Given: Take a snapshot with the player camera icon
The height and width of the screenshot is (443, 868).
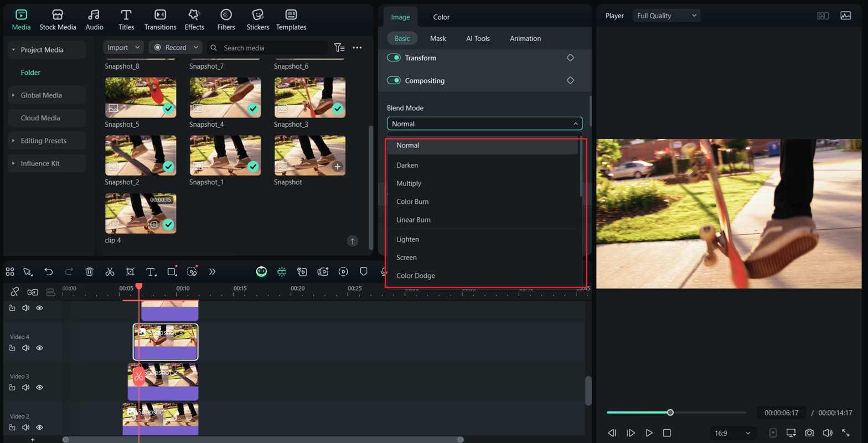Looking at the screenshot, I should tap(809, 433).
